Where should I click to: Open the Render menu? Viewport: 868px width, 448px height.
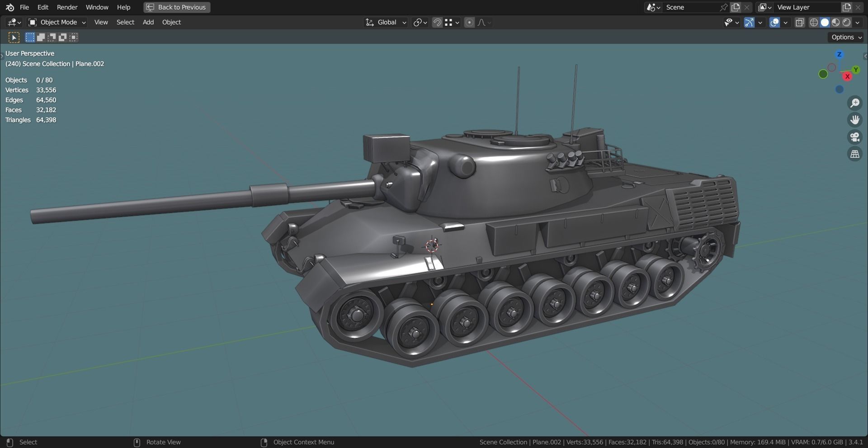[67, 7]
